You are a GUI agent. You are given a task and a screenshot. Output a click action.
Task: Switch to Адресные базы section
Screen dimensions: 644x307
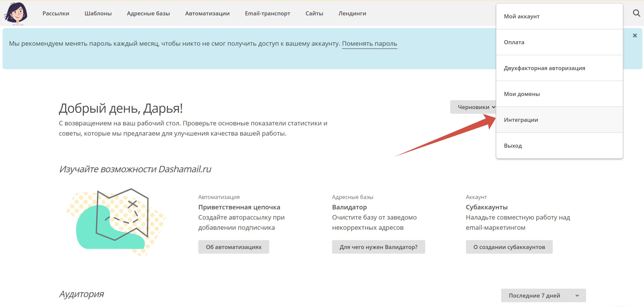click(148, 14)
